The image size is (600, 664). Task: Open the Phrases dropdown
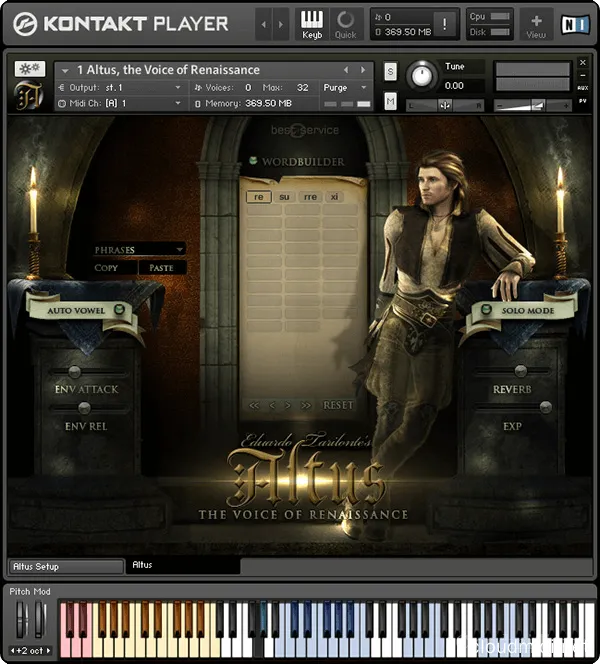138,249
